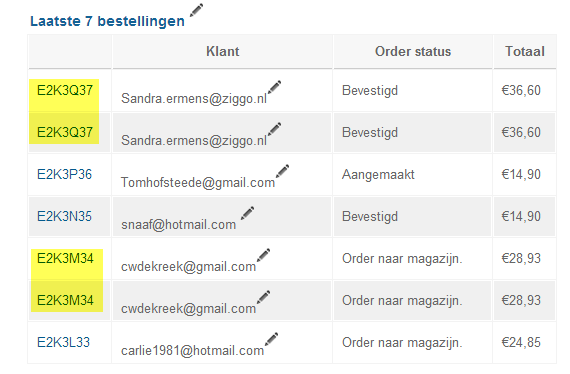Click the pencil icon beside Laatste 7 bestellingen

(x=197, y=10)
